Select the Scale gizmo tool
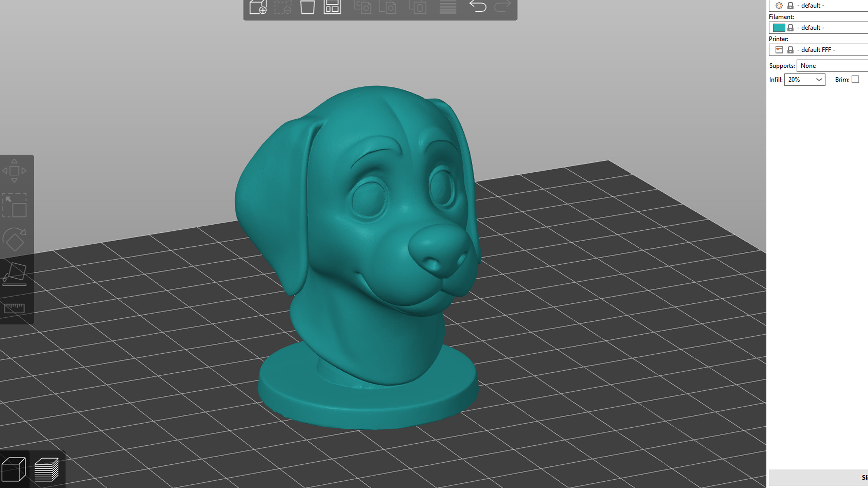 click(14, 205)
